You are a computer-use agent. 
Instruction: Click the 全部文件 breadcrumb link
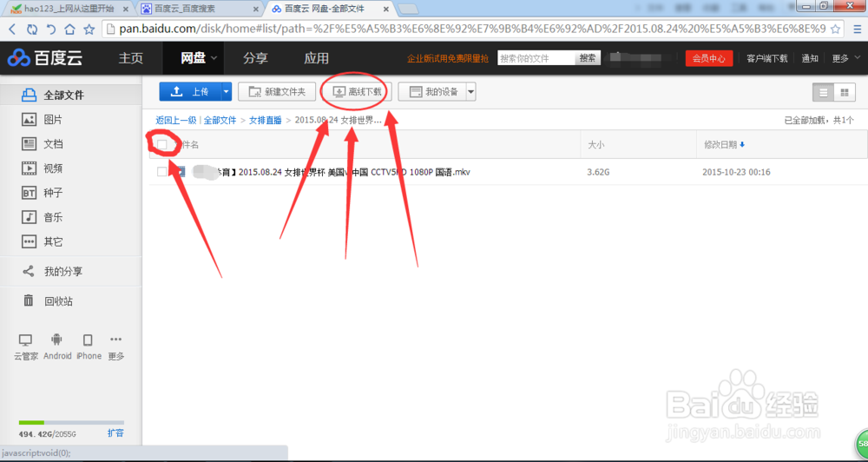(x=220, y=120)
